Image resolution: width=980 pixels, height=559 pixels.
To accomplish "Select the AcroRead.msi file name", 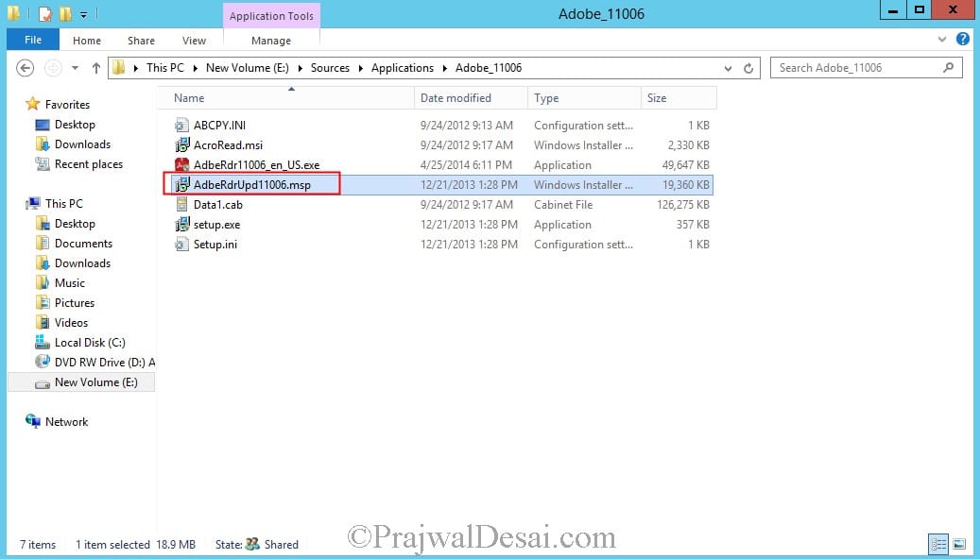I will click(228, 145).
